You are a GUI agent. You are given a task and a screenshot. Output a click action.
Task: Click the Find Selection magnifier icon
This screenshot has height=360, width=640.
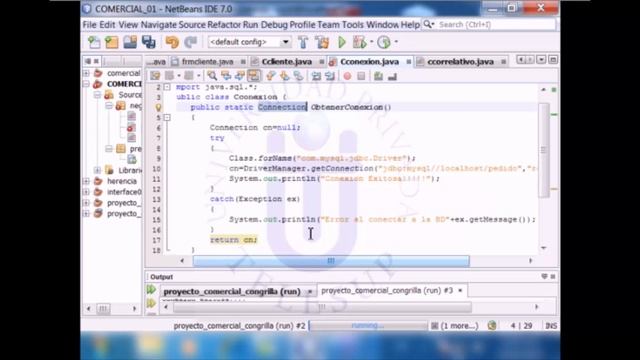212,76
